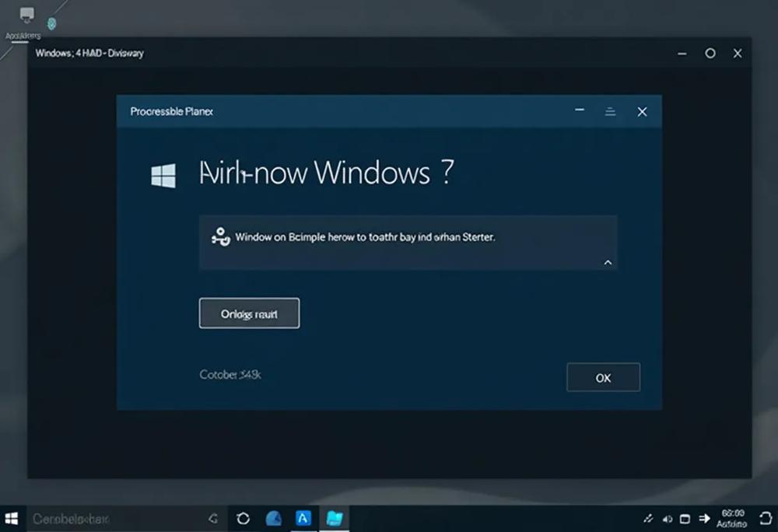Click the microphone icon in search box
The height and width of the screenshot is (532, 778).
click(x=213, y=519)
